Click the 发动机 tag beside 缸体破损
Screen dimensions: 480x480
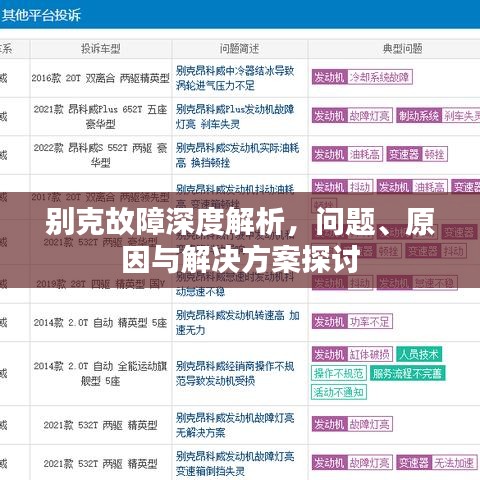(x=330, y=354)
